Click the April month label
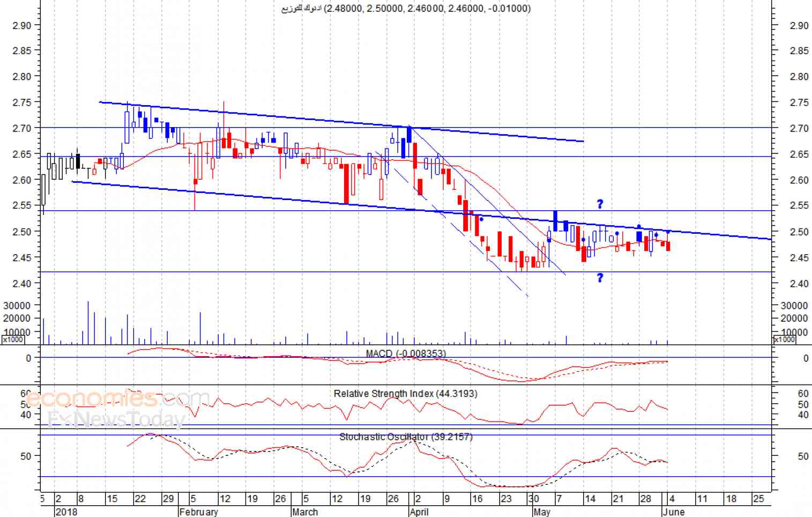Viewport: 812px width, 517px height. 419,512
